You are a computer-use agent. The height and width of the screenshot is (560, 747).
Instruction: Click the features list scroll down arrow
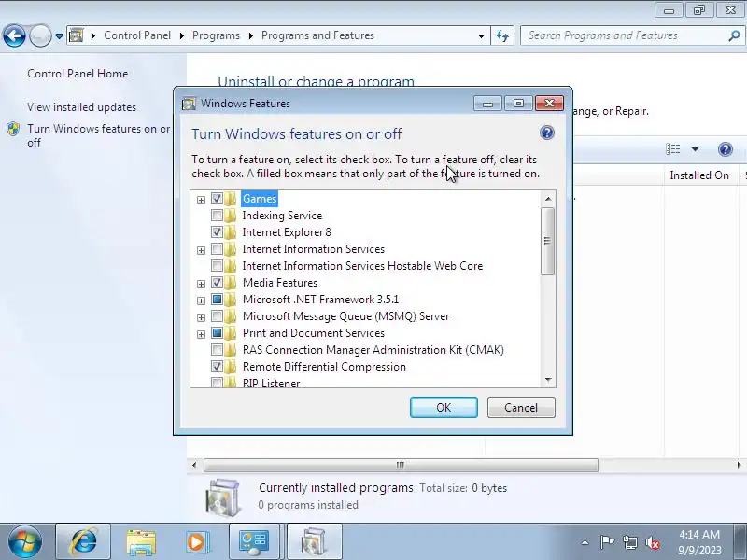click(x=548, y=380)
